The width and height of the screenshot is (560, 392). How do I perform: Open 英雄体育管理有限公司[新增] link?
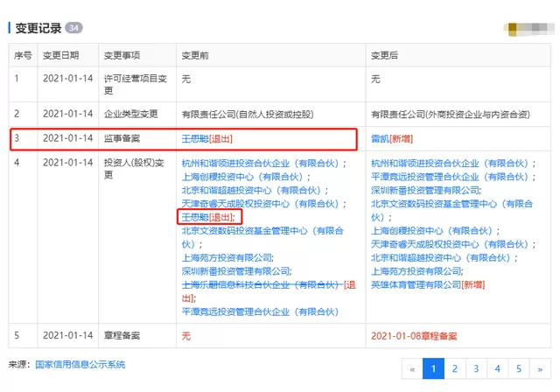tap(428, 285)
